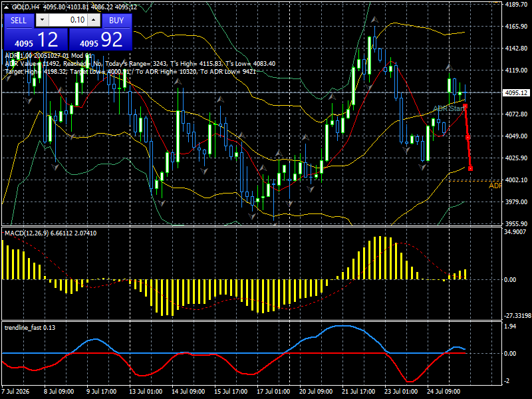Click the current price label 4095.12
532x399 pixels.
coord(516,92)
